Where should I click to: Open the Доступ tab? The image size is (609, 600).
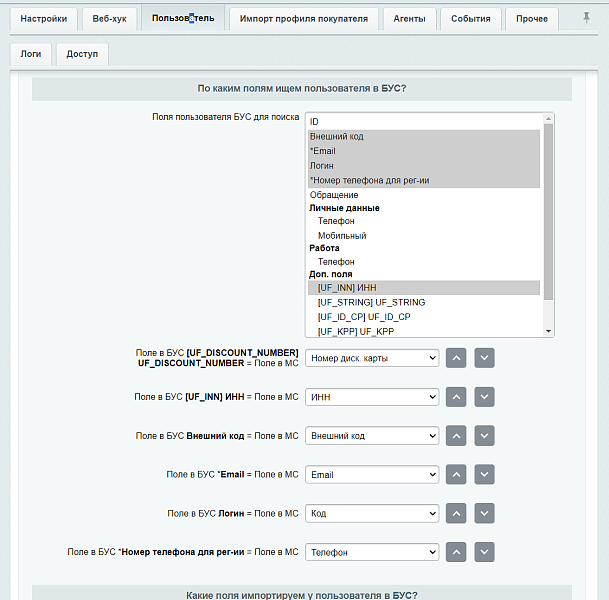point(82,54)
